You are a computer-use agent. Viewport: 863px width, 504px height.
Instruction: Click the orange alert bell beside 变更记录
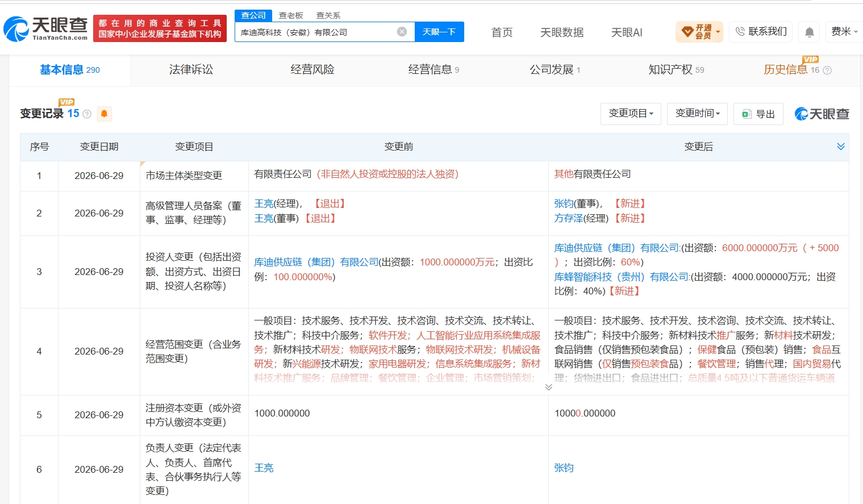point(104,114)
